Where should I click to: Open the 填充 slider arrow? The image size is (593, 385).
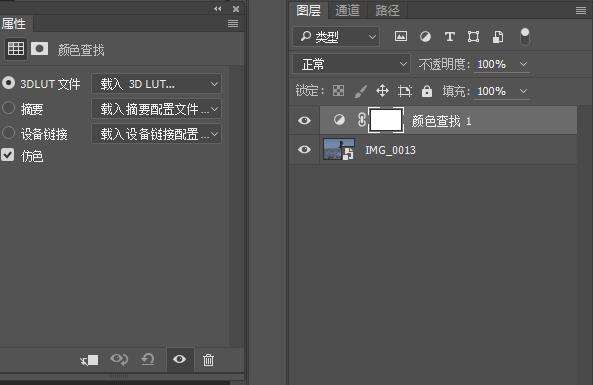(523, 91)
